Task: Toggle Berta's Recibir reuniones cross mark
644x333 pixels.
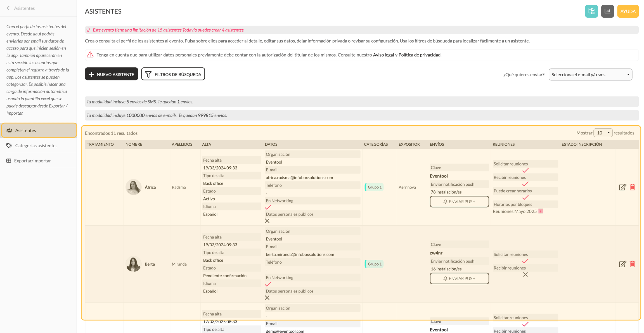Action: click(x=525, y=275)
